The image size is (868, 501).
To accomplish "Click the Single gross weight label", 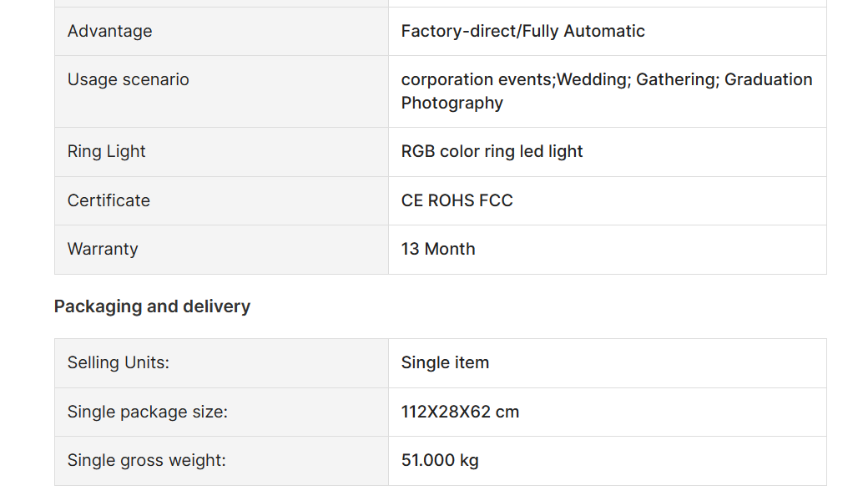I will [x=147, y=461].
